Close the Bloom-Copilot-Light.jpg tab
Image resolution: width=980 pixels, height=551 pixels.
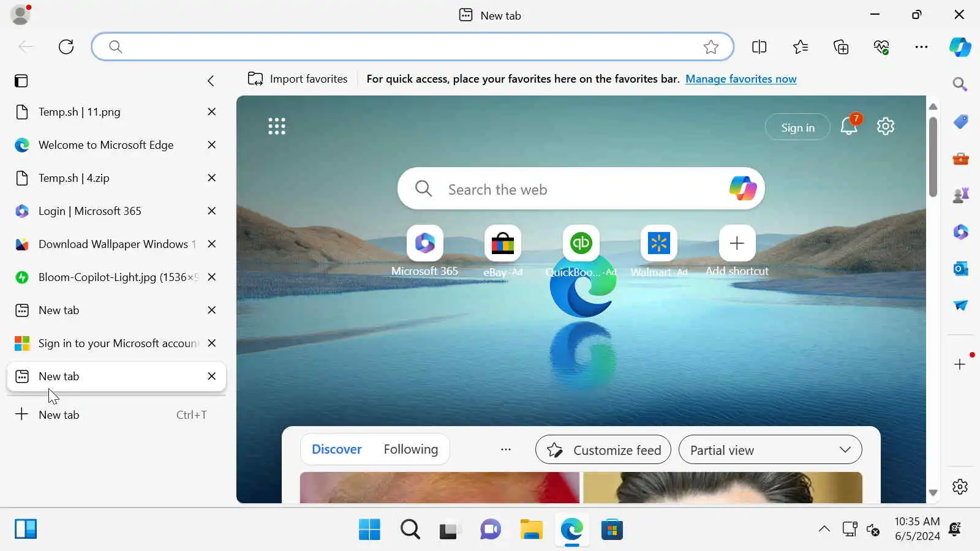[212, 277]
